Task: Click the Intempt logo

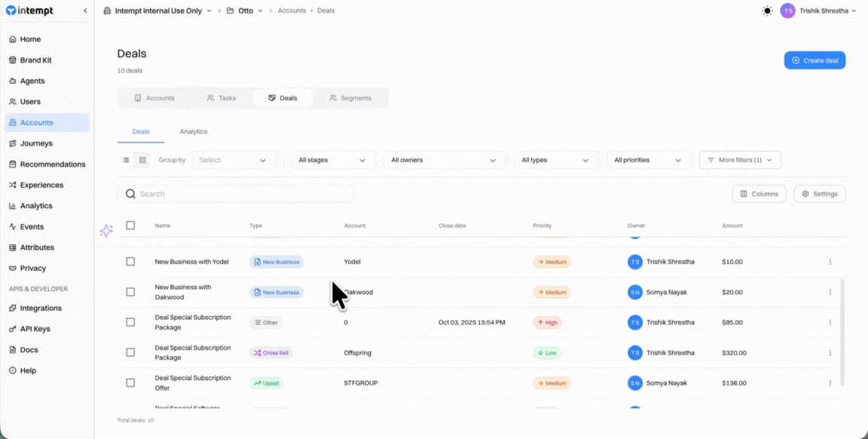Action: 29,11
